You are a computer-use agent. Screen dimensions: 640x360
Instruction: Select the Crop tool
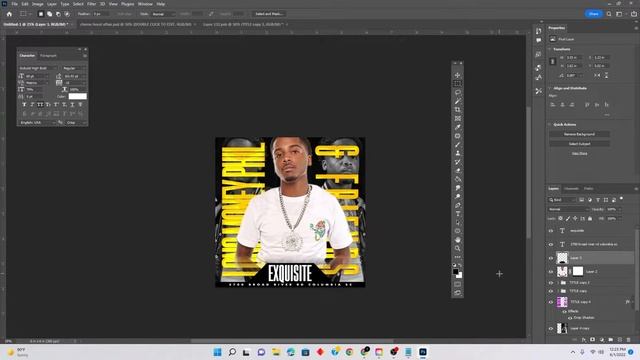coord(458,110)
